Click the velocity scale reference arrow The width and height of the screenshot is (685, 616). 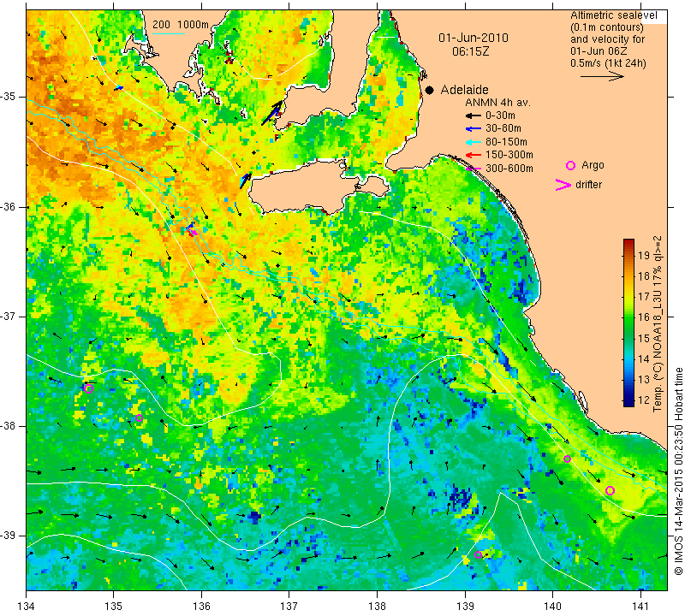click(x=602, y=76)
